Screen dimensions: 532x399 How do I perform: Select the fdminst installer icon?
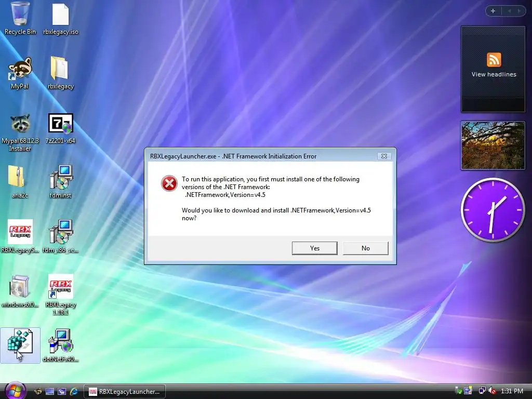click(60, 181)
